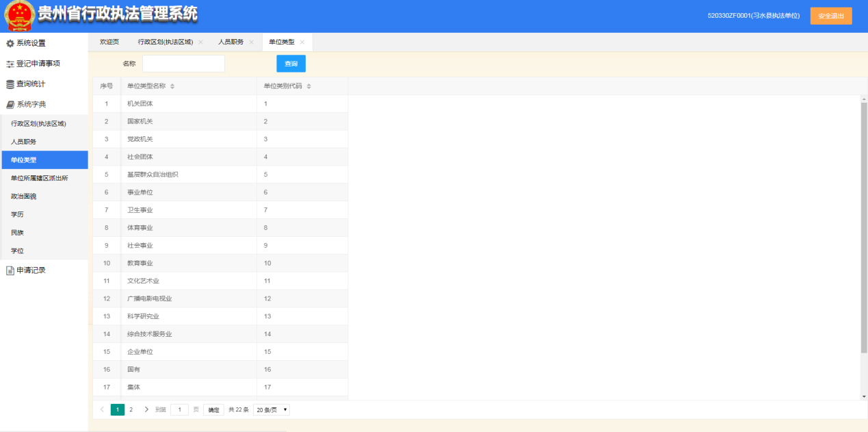Select row 党政机关
868x432 pixels.
pos(220,139)
